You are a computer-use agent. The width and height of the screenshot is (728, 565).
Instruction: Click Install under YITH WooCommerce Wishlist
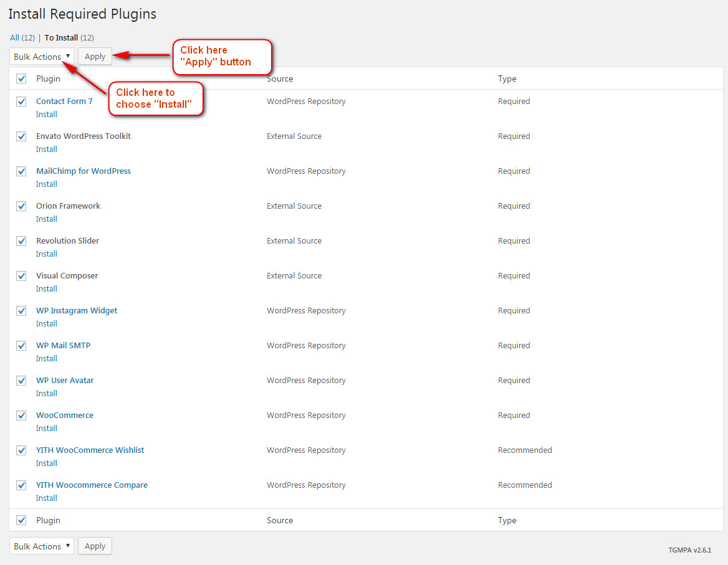pyautogui.click(x=46, y=463)
